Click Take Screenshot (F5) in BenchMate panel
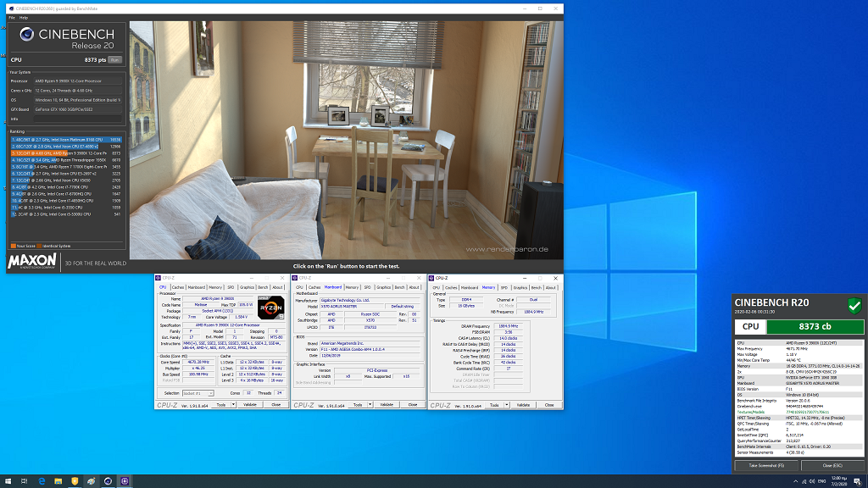The width and height of the screenshot is (868, 488). 766,466
